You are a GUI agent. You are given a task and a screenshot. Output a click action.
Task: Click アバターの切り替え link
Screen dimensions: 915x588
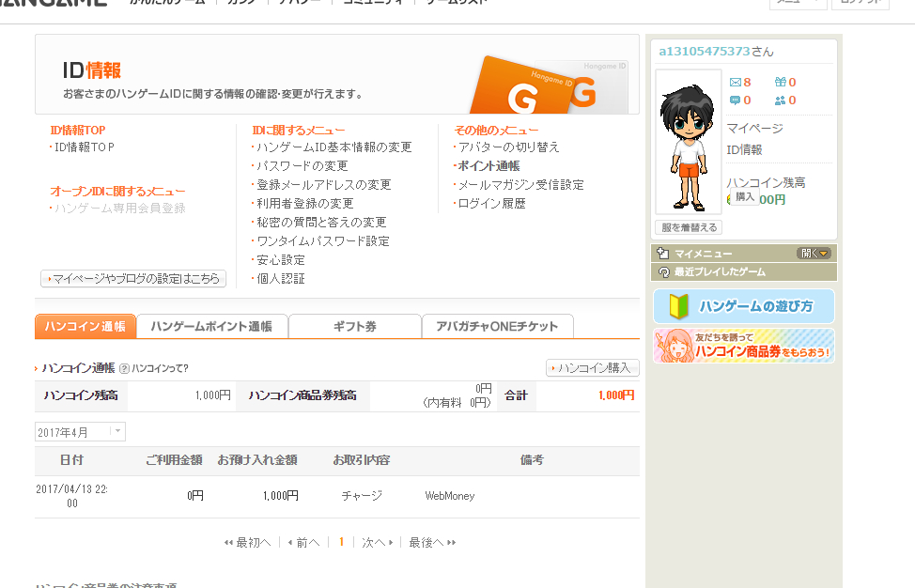[x=509, y=147]
